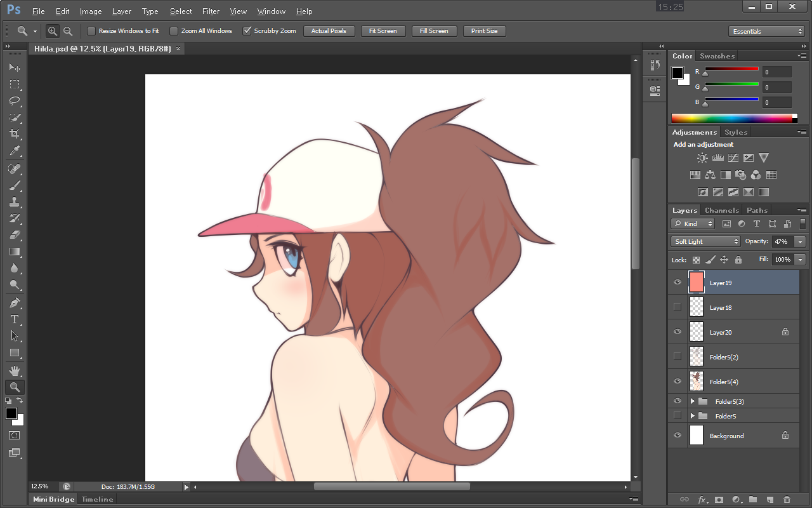812x508 pixels.
Task: Click the Fill Screen button
Action: pyautogui.click(x=434, y=30)
